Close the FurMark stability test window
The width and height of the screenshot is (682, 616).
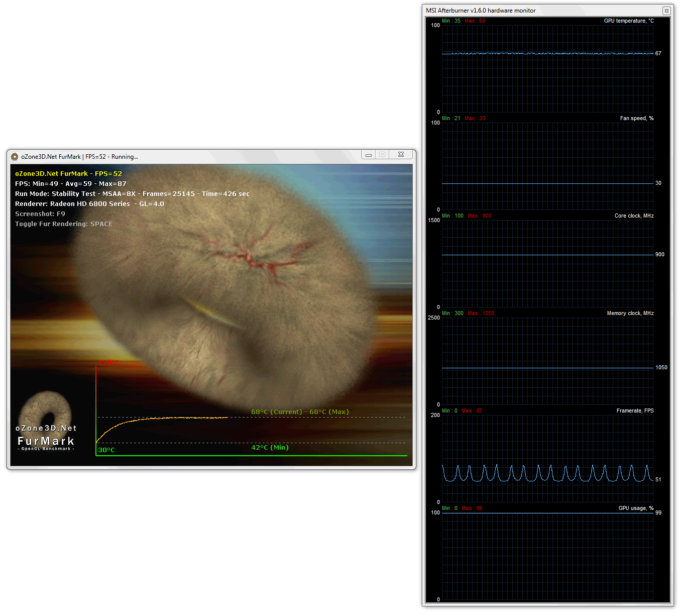click(401, 155)
